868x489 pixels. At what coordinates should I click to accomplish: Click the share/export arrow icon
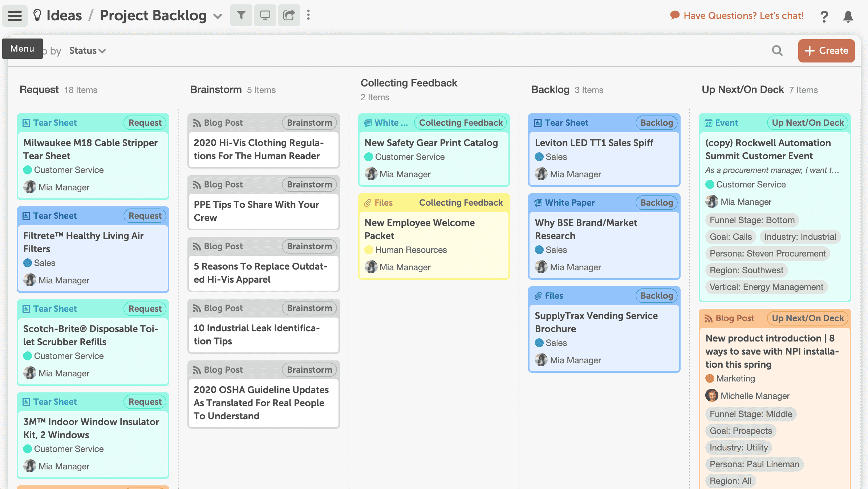[288, 15]
